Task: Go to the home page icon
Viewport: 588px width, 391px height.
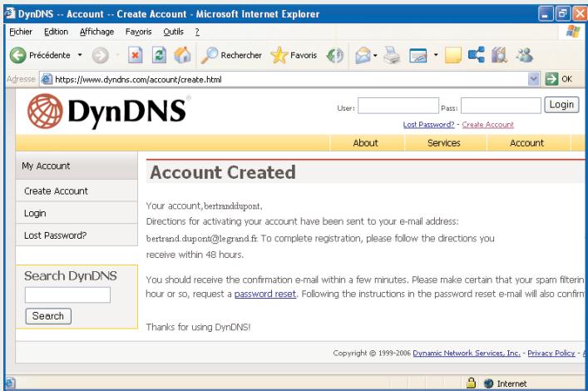Action: (182, 55)
